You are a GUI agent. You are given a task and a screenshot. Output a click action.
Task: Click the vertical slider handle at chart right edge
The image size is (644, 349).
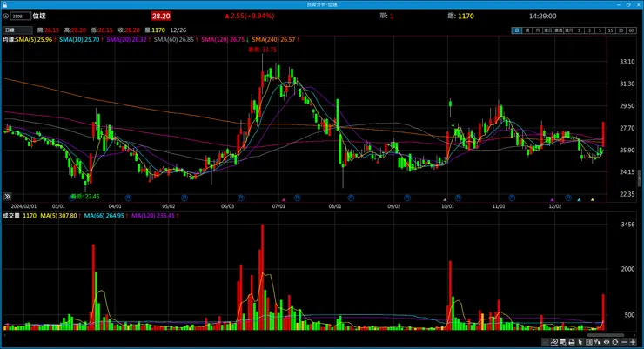(639, 179)
